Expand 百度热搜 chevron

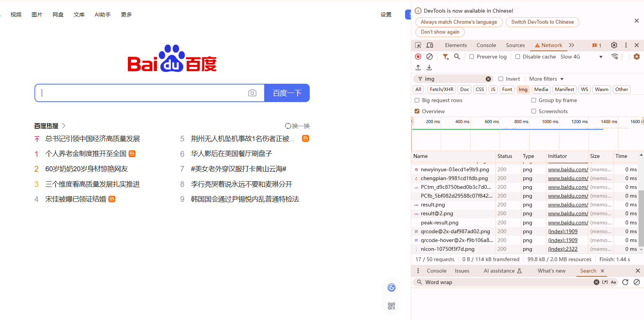click(x=64, y=126)
